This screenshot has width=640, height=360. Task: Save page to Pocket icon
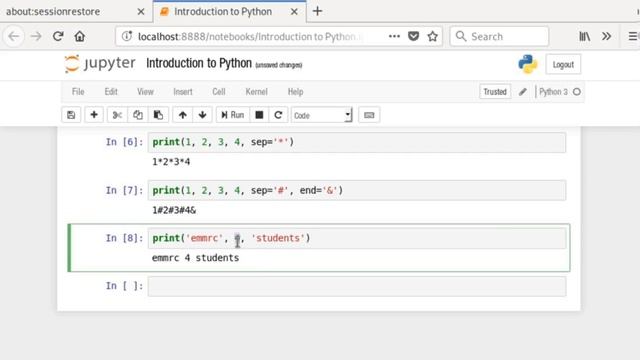[x=413, y=36]
